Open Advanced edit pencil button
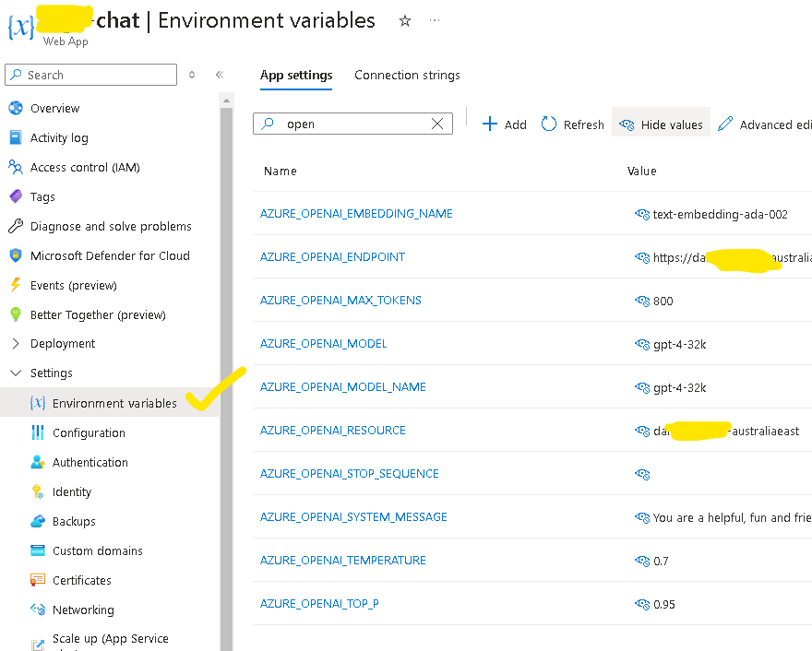Screen dimensions: 812x651 (x=765, y=124)
